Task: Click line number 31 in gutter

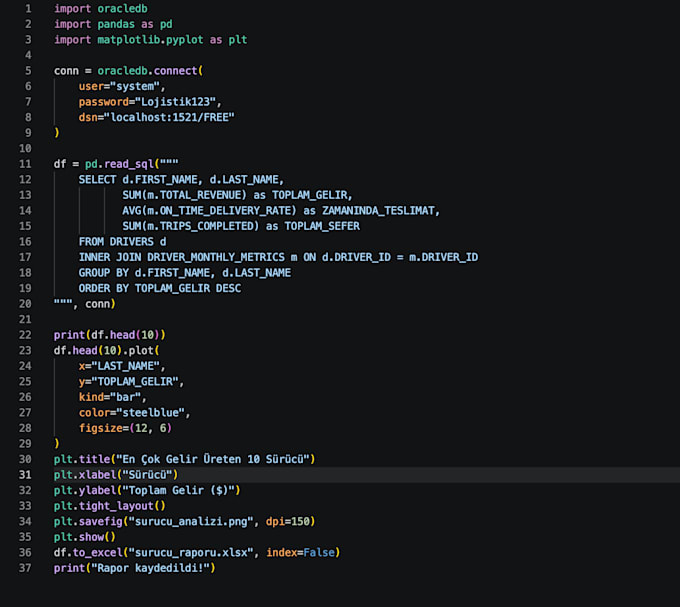Action: pos(25,475)
